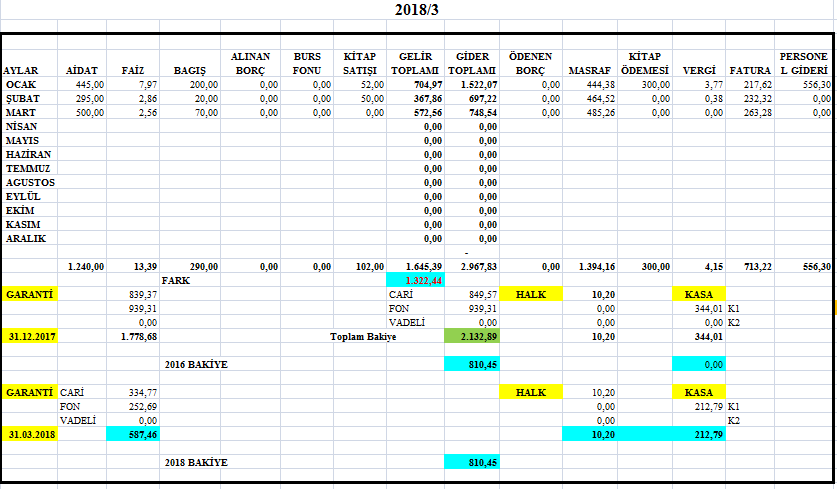Select the FATURA column header
Screen dimensions: 837x489
point(750,70)
